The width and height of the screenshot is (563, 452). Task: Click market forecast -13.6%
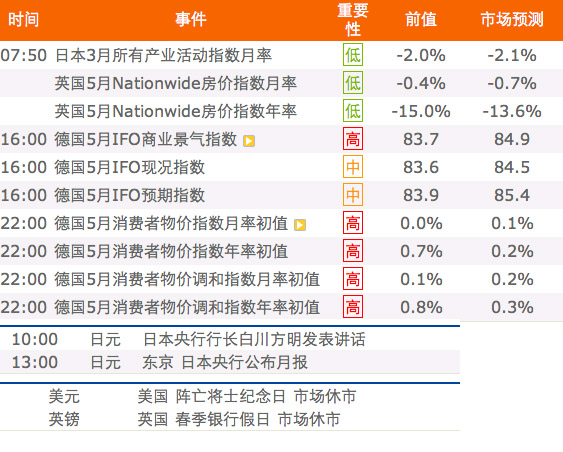(x=512, y=112)
